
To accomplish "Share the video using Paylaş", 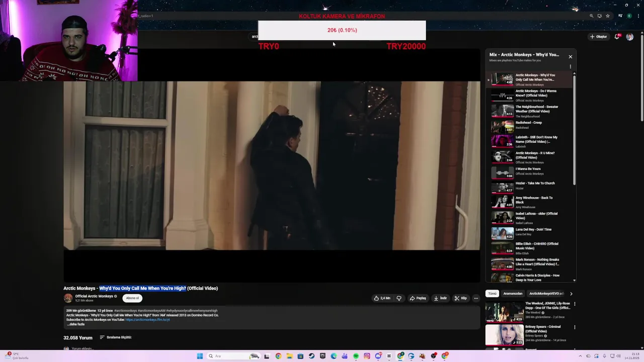I will 418,298.
